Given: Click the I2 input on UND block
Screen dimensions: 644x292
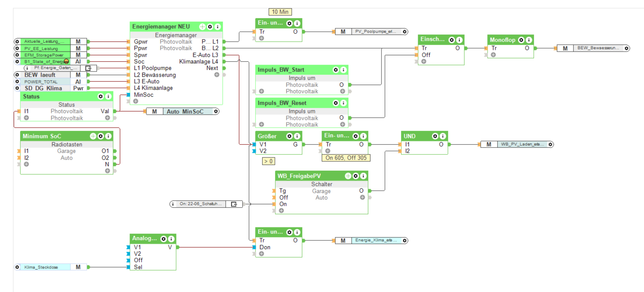Looking at the screenshot, I should point(407,151).
